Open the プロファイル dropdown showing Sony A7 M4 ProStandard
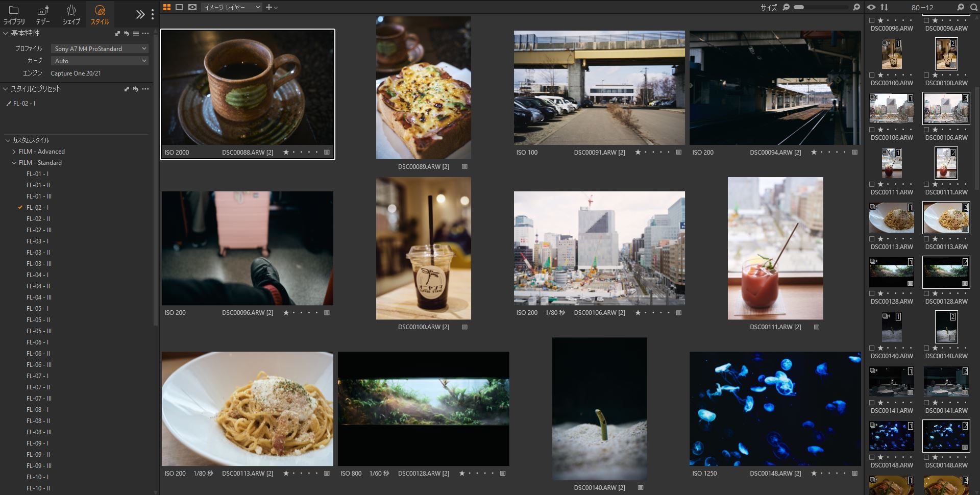This screenshot has height=495, width=980. pyautogui.click(x=100, y=48)
